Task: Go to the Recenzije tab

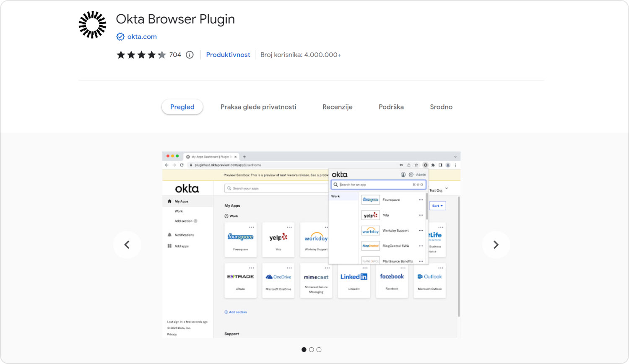Action: [x=338, y=107]
